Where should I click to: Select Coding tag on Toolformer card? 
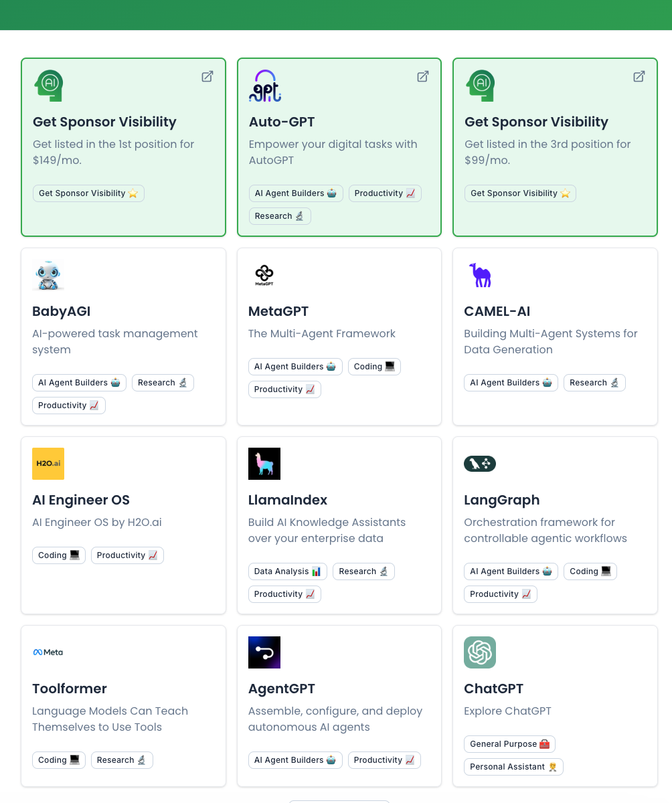(x=59, y=760)
